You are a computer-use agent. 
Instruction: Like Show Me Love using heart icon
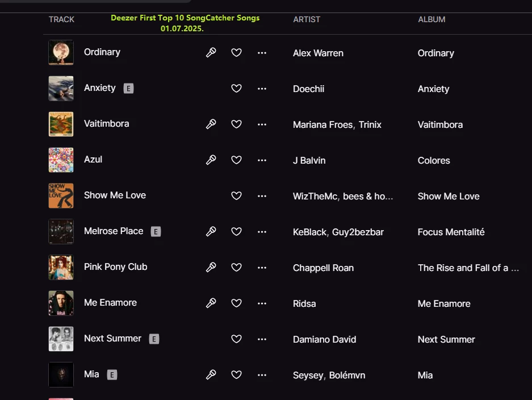(237, 196)
